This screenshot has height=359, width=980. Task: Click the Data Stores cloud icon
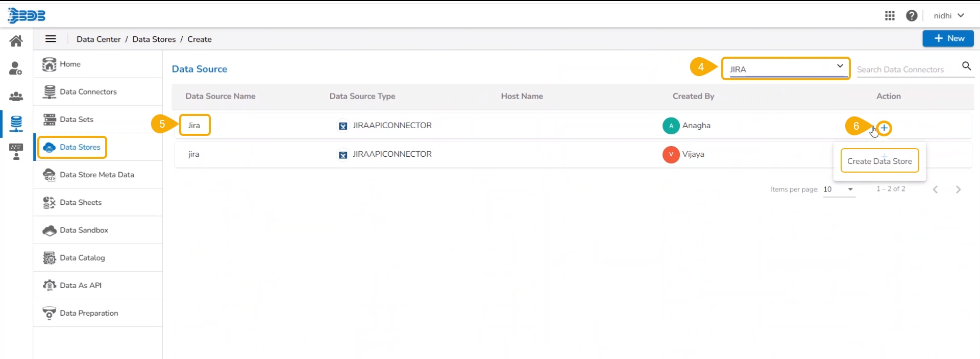tap(50, 147)
